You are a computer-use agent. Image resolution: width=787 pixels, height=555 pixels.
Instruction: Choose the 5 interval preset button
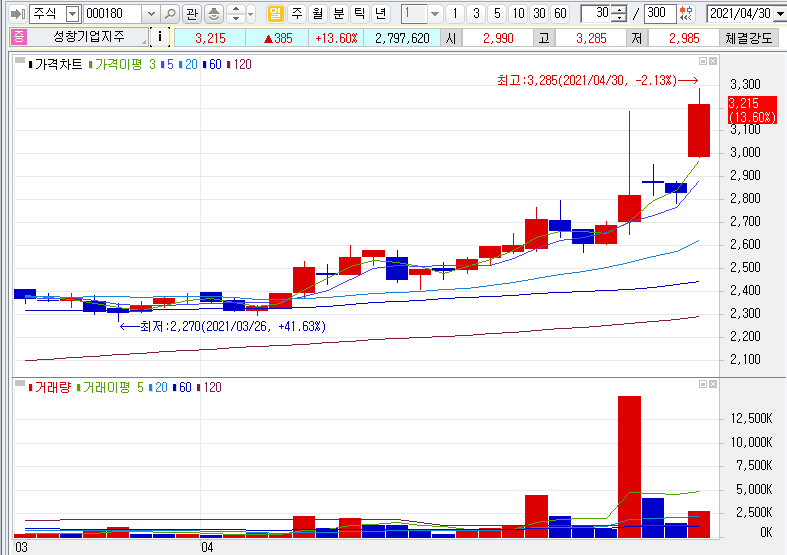click(497, 14)
